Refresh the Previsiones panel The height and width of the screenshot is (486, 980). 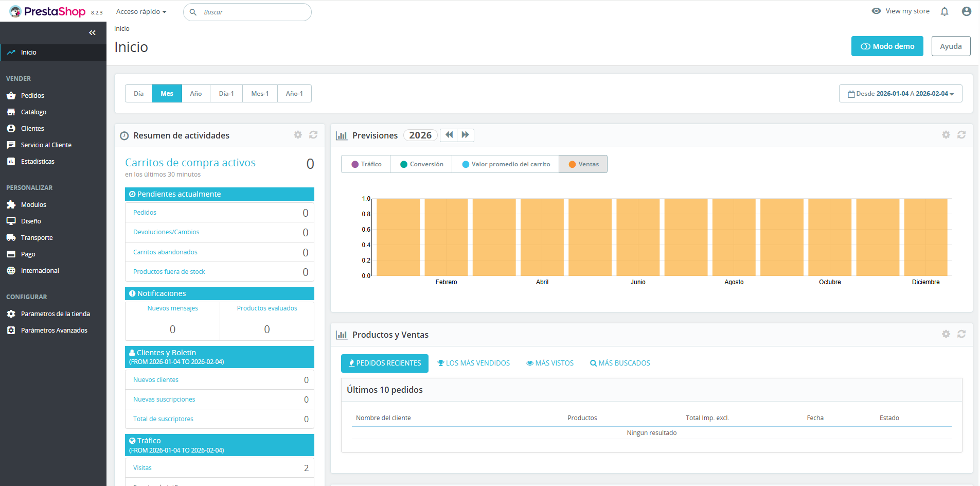coord(961,135)
